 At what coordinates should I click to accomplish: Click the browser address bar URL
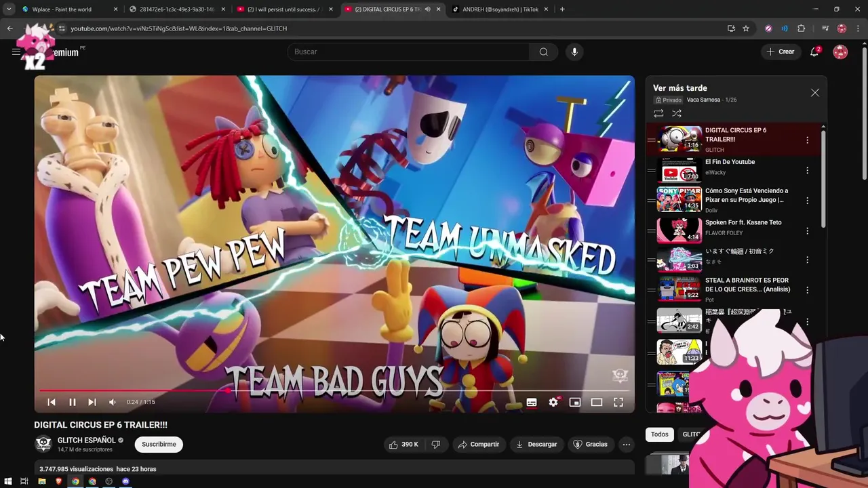[x=178, y=28]
